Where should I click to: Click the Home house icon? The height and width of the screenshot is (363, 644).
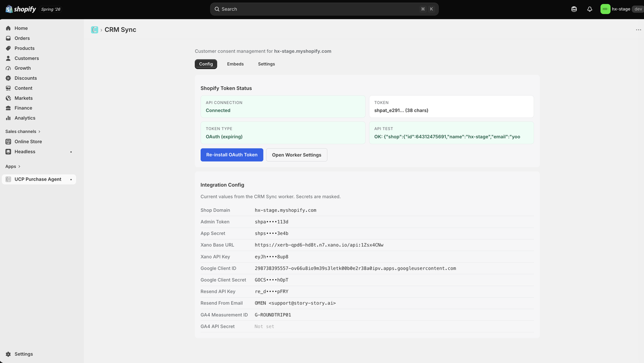(x=8, y=28)
